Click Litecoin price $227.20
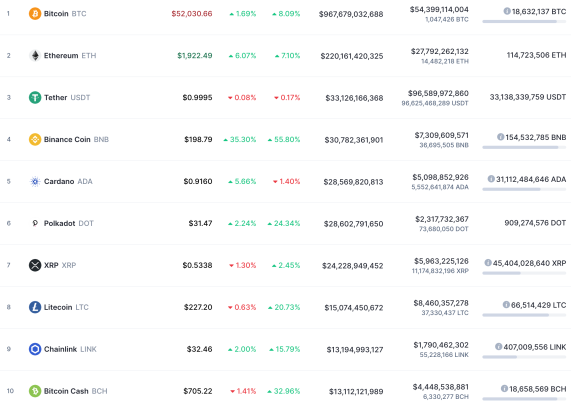This screenshot has height=406, width=571. pos(198,307)
